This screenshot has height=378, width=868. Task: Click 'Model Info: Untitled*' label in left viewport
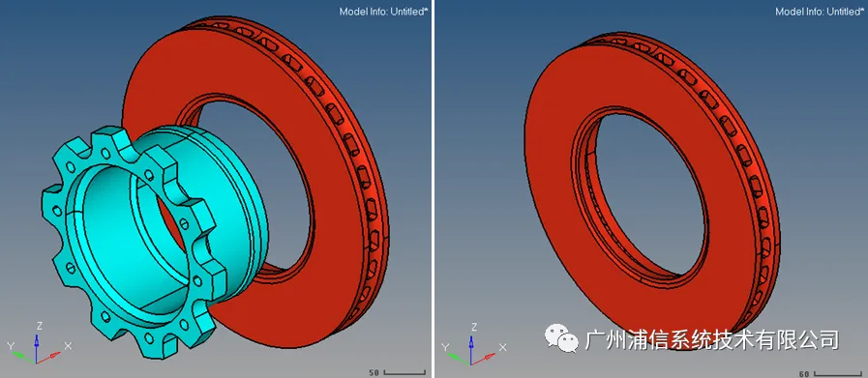tap(383, 12)
